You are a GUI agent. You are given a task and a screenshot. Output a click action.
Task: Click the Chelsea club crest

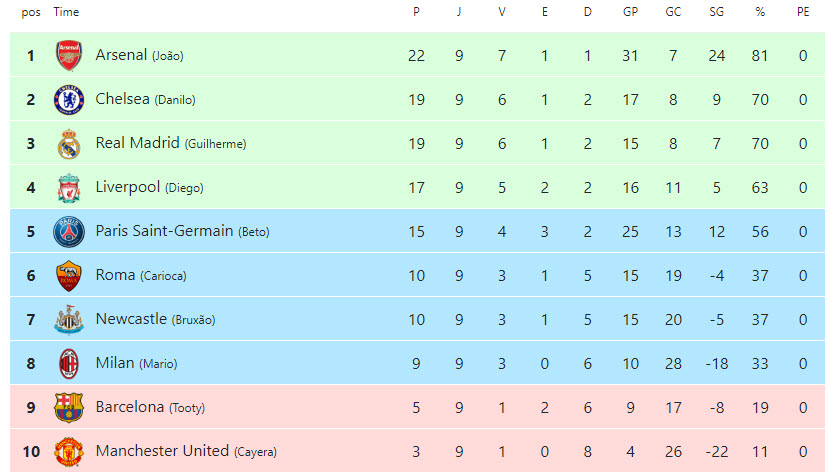68,99
